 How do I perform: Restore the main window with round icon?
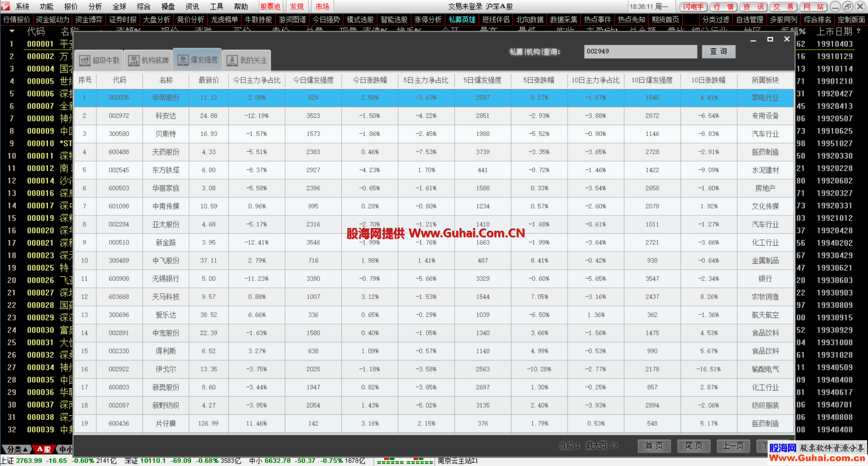pos(847,6)
